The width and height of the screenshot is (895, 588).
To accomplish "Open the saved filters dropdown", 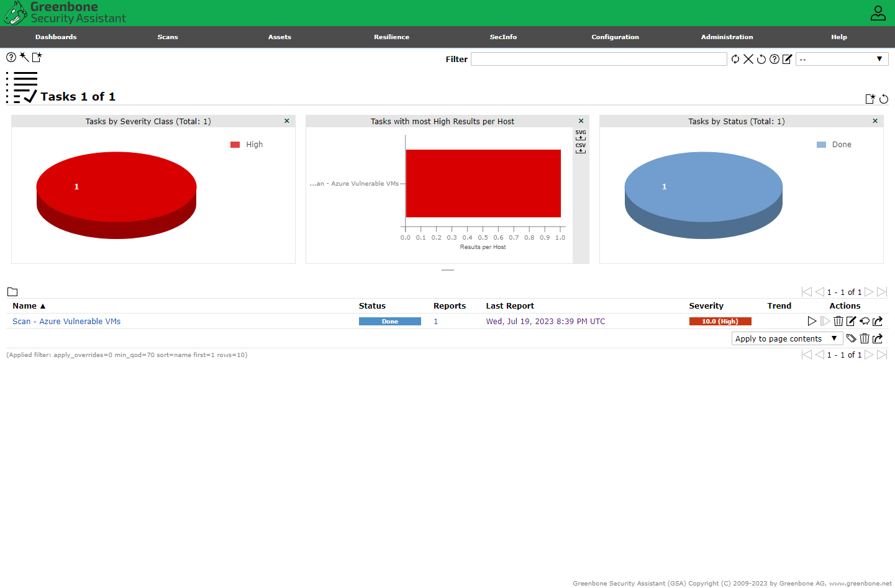I will coord(842,59).
